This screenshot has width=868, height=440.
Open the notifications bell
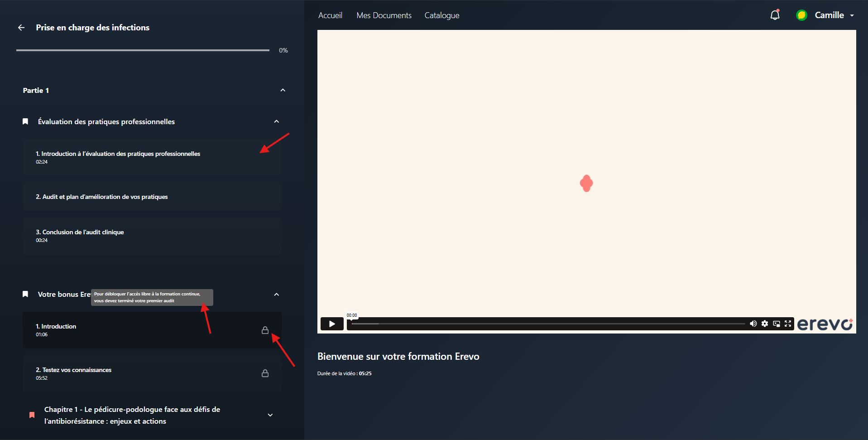[x=775, y=15]
